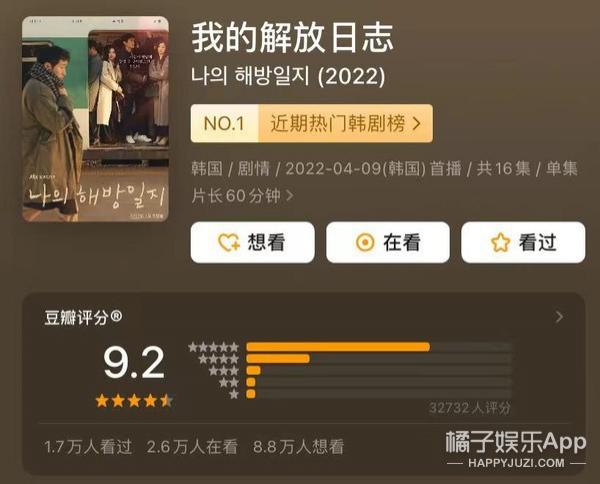This screenshot has height=484, width=600.
Task: Tap the star icon for 看过
Action: tap(501, 242)
